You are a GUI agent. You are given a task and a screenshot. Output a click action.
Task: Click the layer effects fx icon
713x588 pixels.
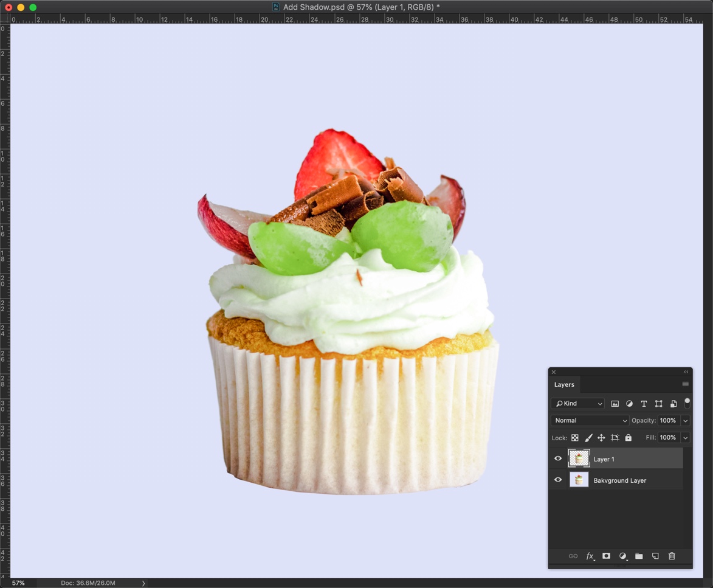click(x=590, y=556)
